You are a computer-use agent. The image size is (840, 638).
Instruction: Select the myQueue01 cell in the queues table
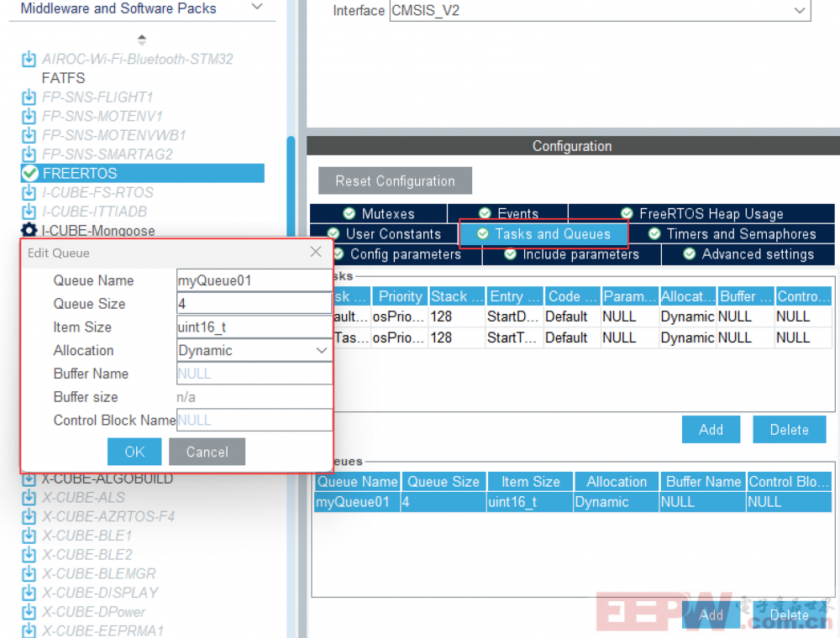[x=357, y=502]
